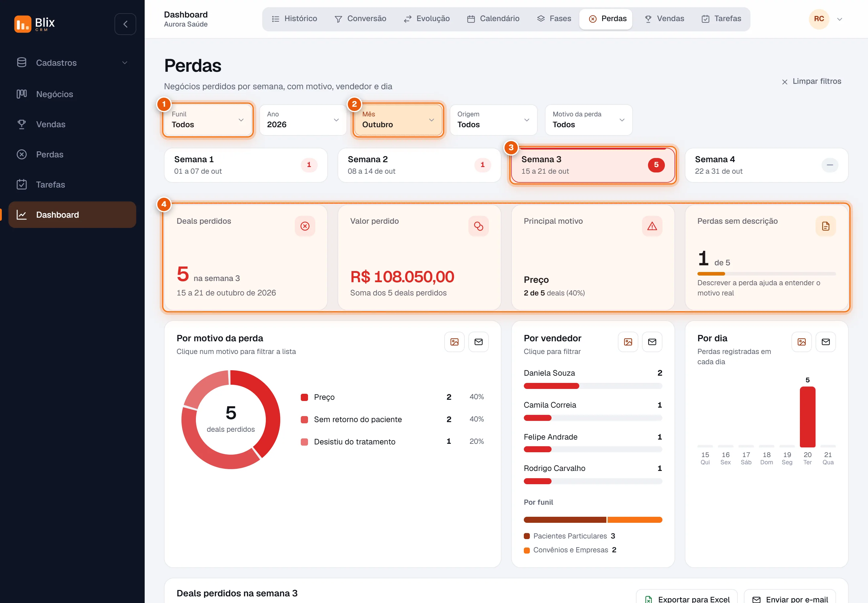This screenshot has width=868, height=603.
Task: Collapse the sidebar with the arrow button
Action: click(x=125, y=24)
